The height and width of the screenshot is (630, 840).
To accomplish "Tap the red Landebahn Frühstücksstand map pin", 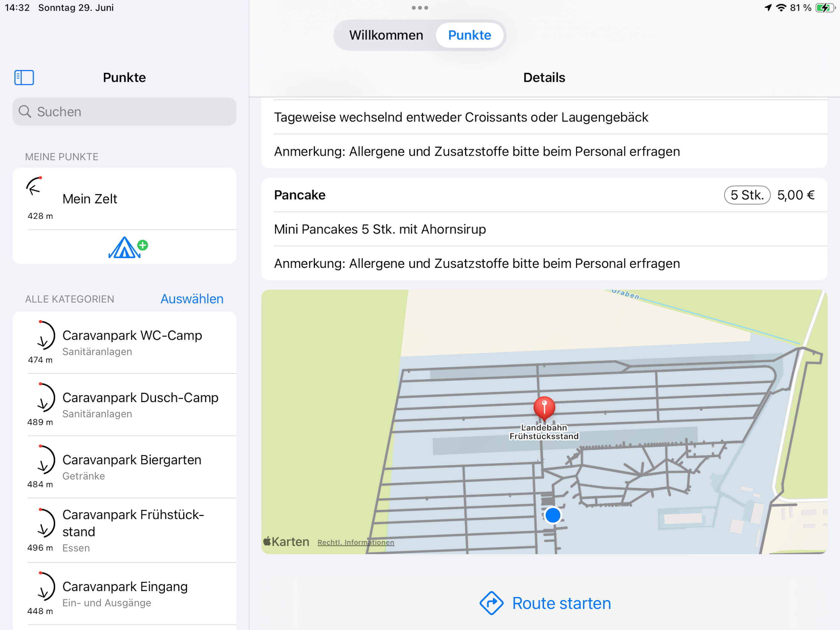I will coord(544,409).
